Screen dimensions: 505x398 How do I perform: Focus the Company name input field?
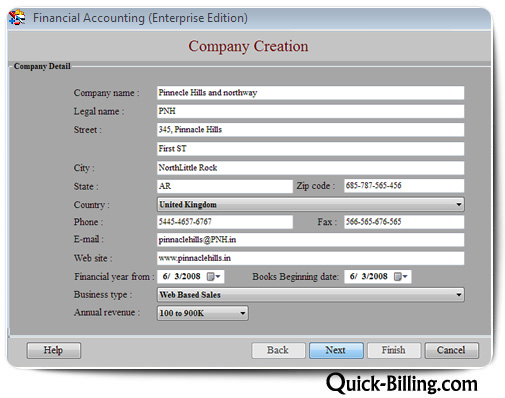[310, 93]
